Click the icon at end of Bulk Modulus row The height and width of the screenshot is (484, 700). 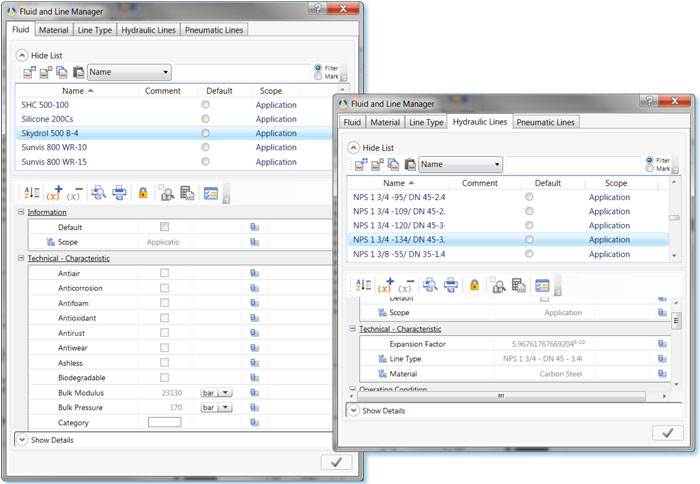(x=254, y=392)
